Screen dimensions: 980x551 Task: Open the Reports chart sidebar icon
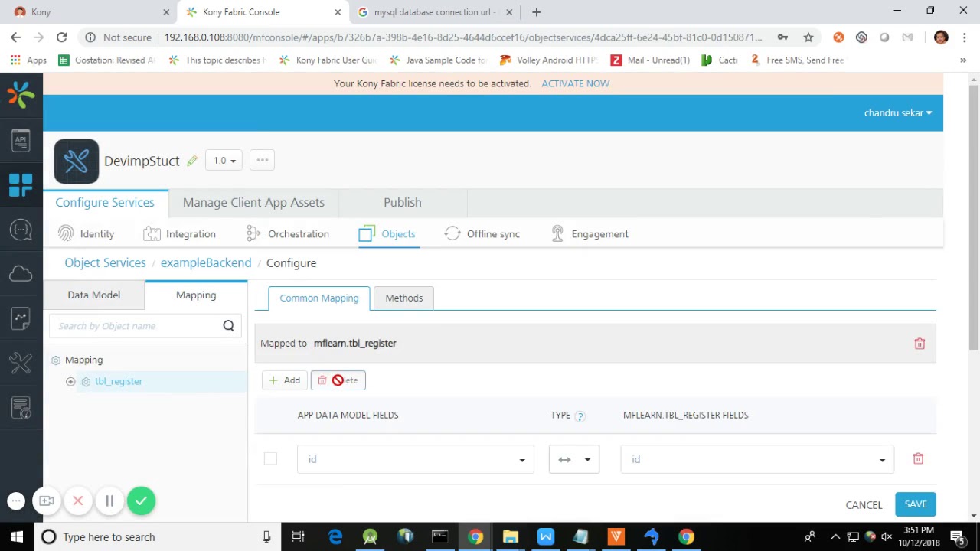[21, 318]
